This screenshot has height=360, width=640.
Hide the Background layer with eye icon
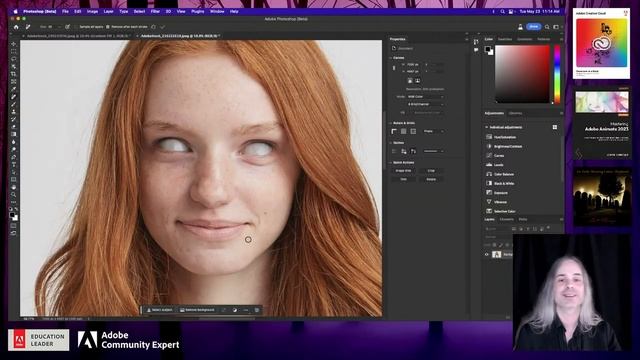point(487,254)
